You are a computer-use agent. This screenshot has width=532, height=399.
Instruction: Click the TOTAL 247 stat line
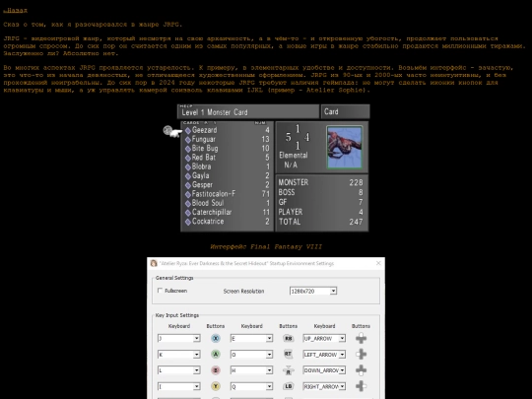pos(320,222)
